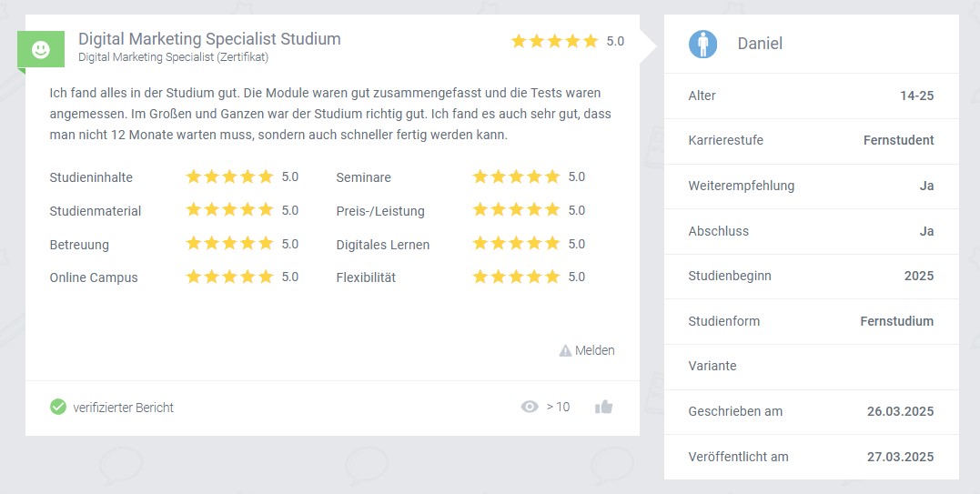
Task: Click the green smiley face badge
Action: coord(41,49)
